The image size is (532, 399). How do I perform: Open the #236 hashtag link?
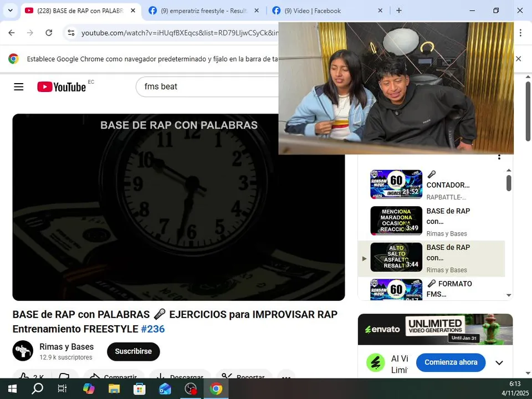coord(153,329)
